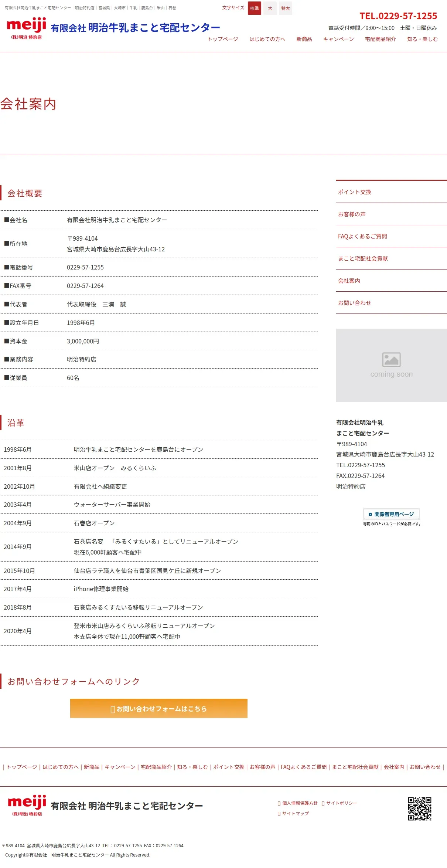Open 会社案内 in the footer navigation
Viewport: 447px width, 868px height.
pos(394,767)
